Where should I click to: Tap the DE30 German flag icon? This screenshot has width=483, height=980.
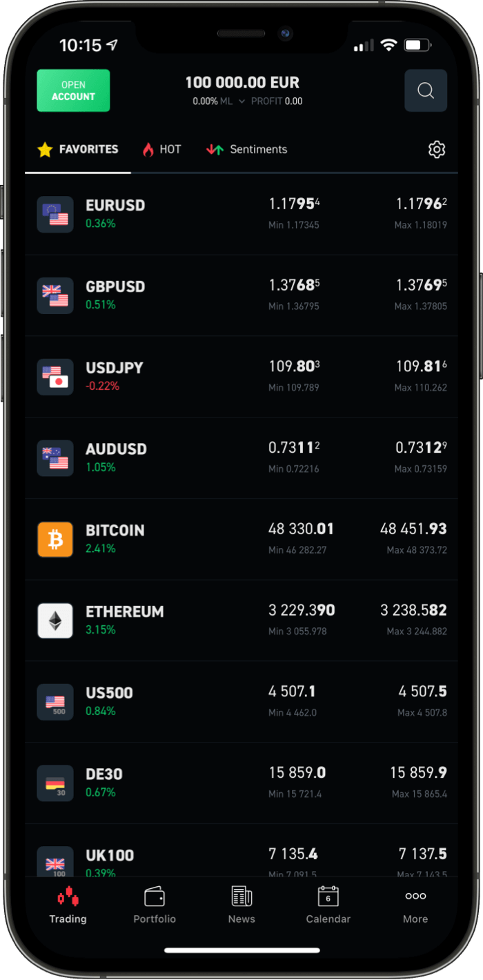[55, 783]
